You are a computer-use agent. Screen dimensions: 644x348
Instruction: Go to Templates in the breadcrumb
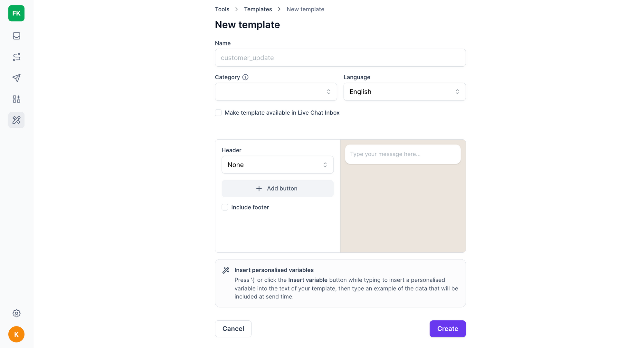tap(258, 9)
